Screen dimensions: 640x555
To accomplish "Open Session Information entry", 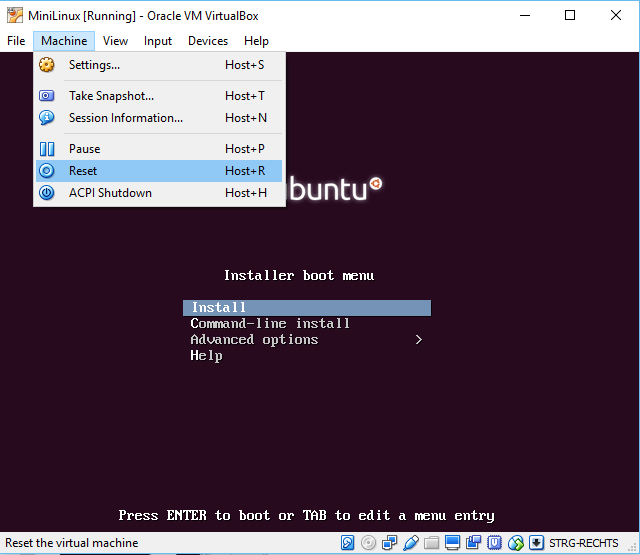I will click(159, 118).
